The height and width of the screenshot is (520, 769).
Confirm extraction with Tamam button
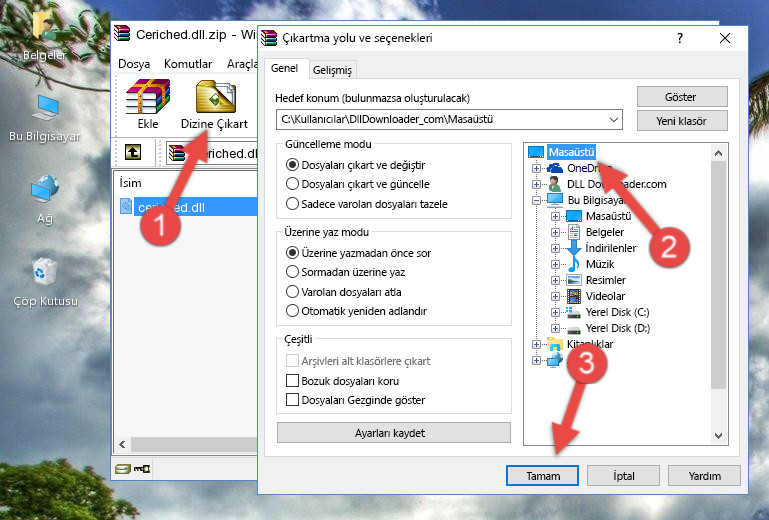click(542, 475)
